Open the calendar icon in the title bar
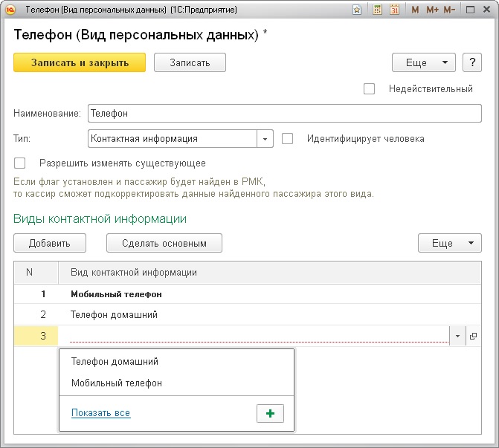Screen dimensions: 499x448 (394, 10)
